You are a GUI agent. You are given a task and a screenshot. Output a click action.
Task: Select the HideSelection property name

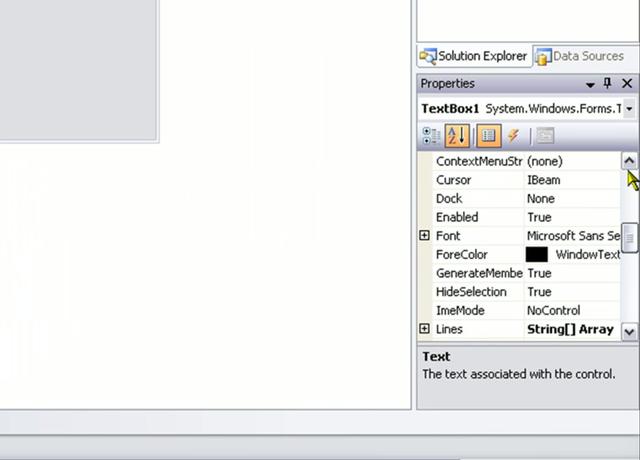coord(471,292)
